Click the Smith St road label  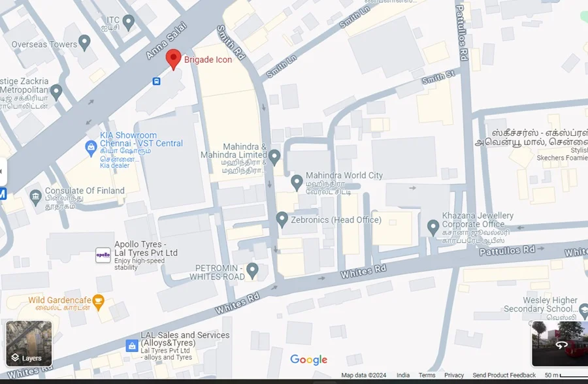438,77
